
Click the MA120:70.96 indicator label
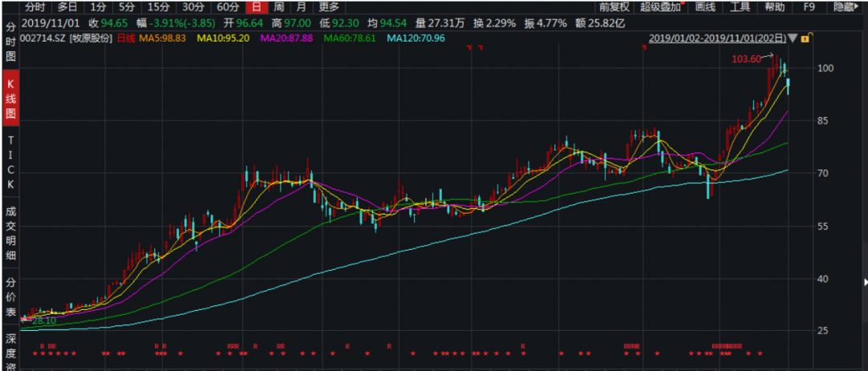pyautogui.click(x=416, y=39)
